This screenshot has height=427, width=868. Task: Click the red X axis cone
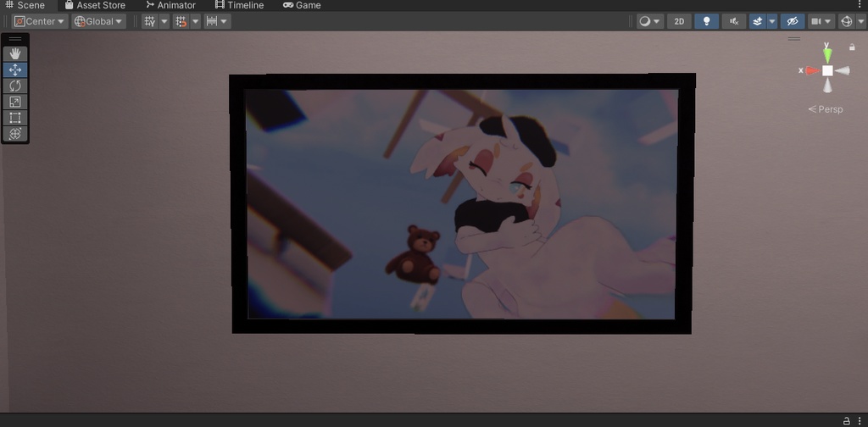(812, 70)
